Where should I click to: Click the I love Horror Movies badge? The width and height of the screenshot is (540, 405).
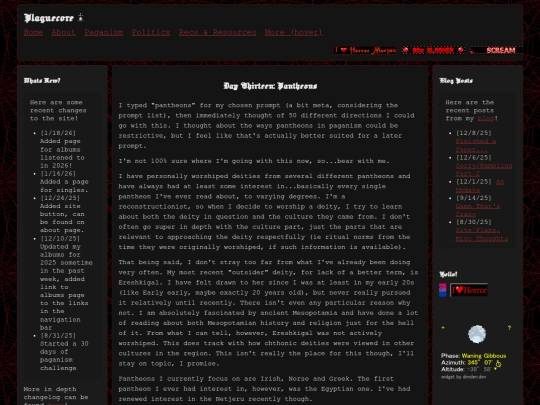(365, 50)
